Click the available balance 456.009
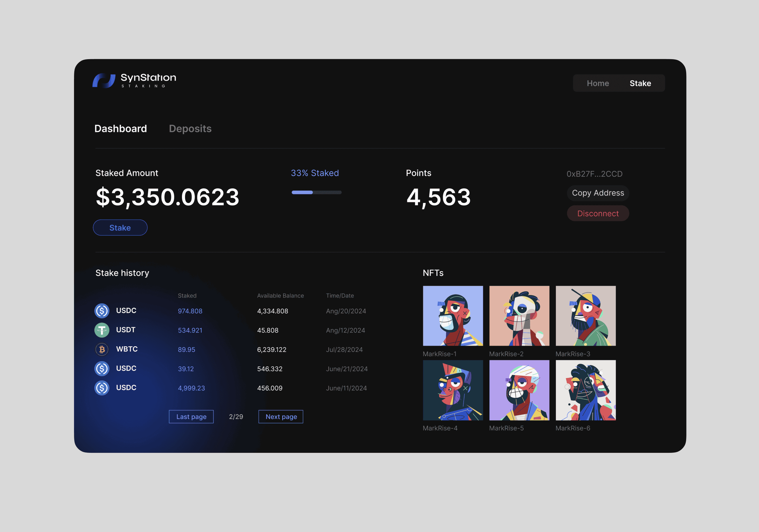Image resolution: width=759 pixels, height=532 pixels. [270, 388]
